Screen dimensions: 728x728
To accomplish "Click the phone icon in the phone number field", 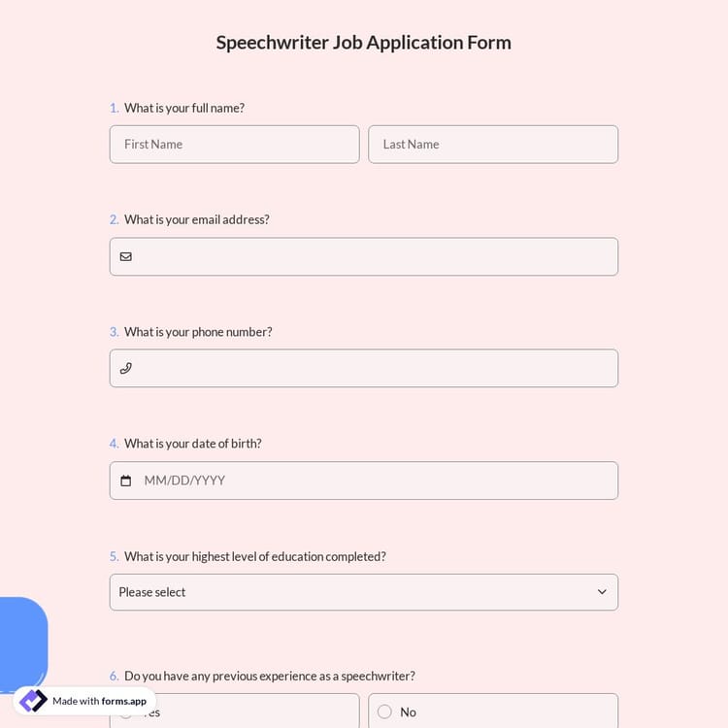I will [125, 369].
